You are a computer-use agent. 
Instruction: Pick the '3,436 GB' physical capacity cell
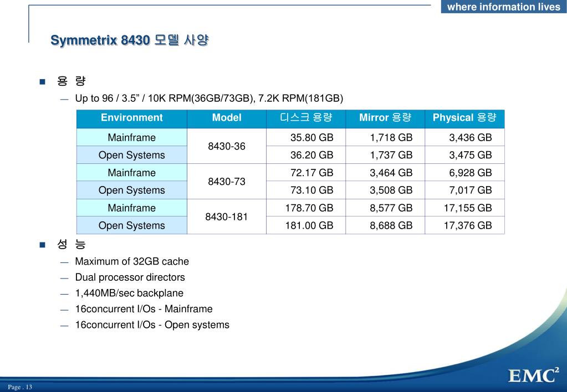coord(464,137)
